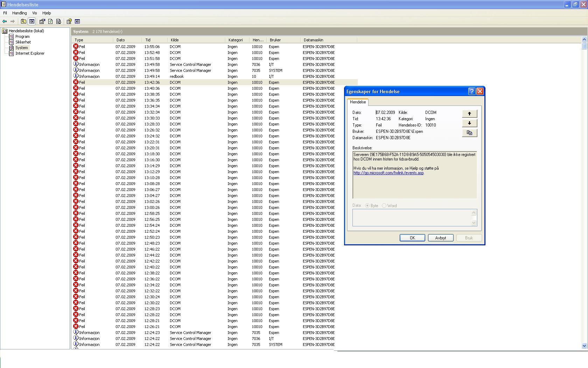Open Properties via the toolbar icon
This screenshot has height=368, width=588.
tap(42, 21)
